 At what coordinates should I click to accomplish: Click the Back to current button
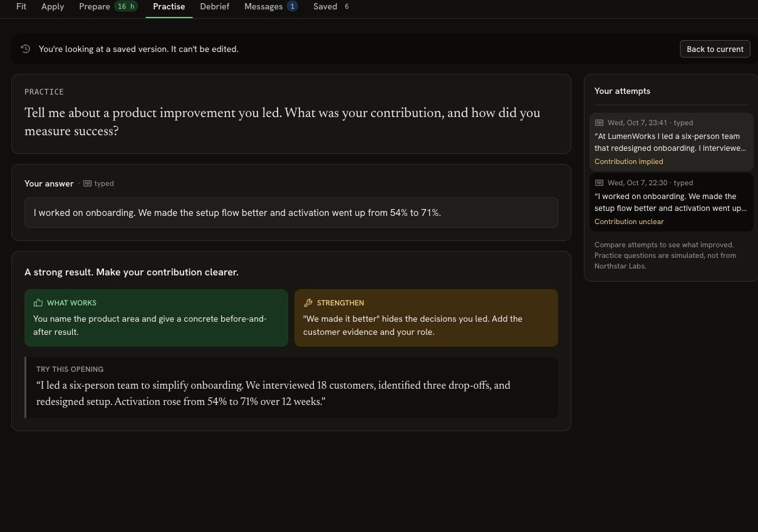click(715, 49)
